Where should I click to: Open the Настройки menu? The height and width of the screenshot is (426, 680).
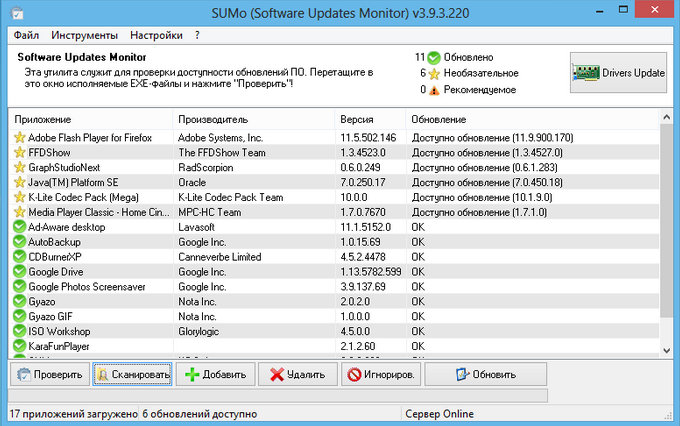coord(156,35)
